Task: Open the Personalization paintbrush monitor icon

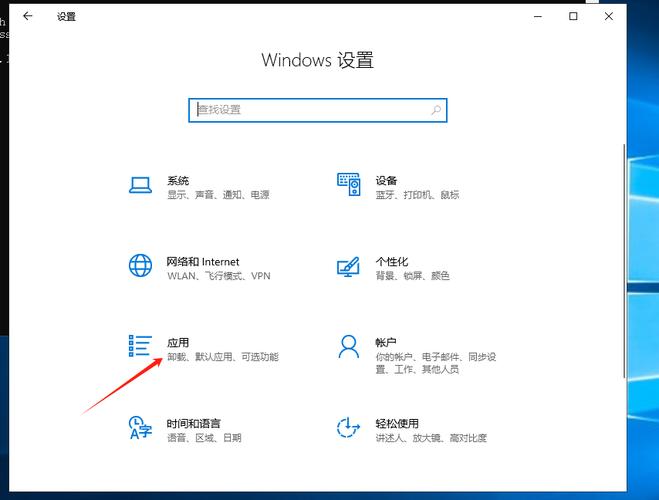Action: 348,267
